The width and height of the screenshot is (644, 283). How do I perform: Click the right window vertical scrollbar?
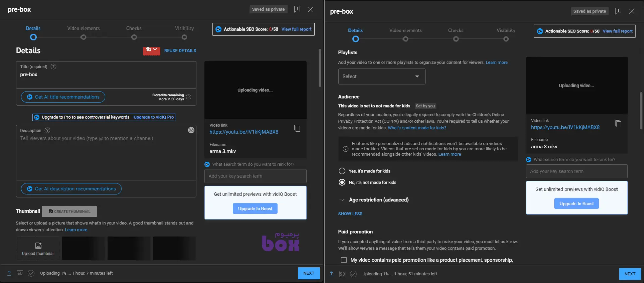click(641, 111)
